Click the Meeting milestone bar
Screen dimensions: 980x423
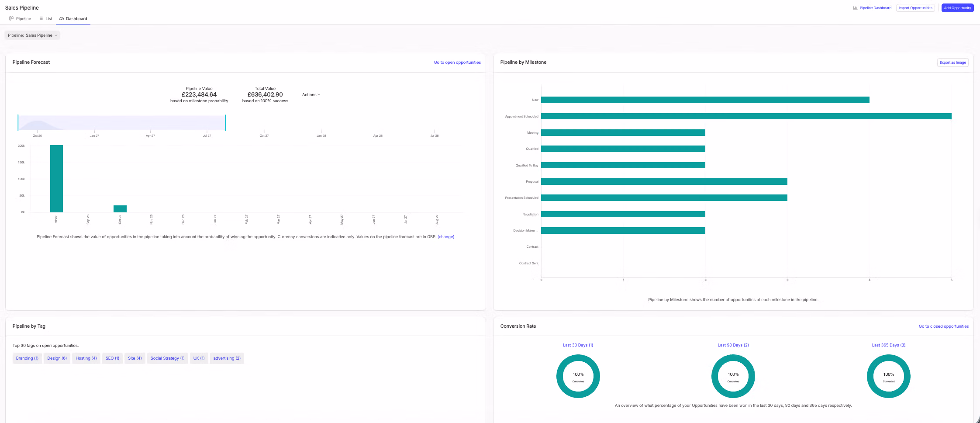click(x=623, y=133)
